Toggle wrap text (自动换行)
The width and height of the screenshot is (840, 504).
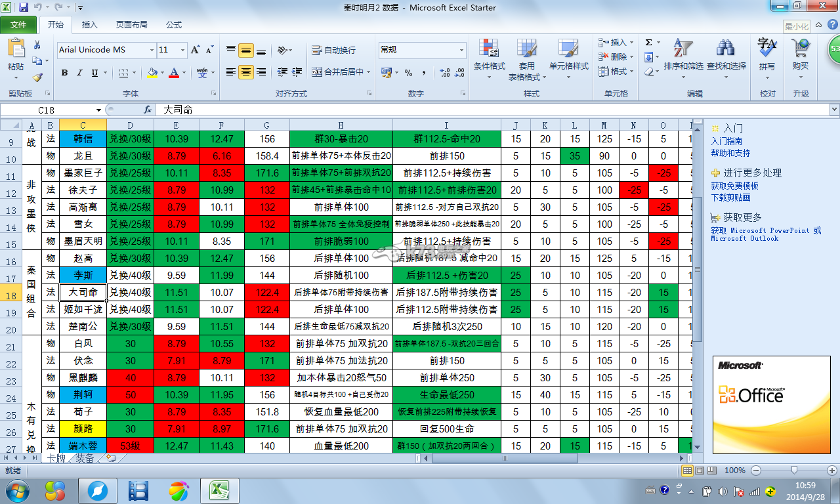333,50
